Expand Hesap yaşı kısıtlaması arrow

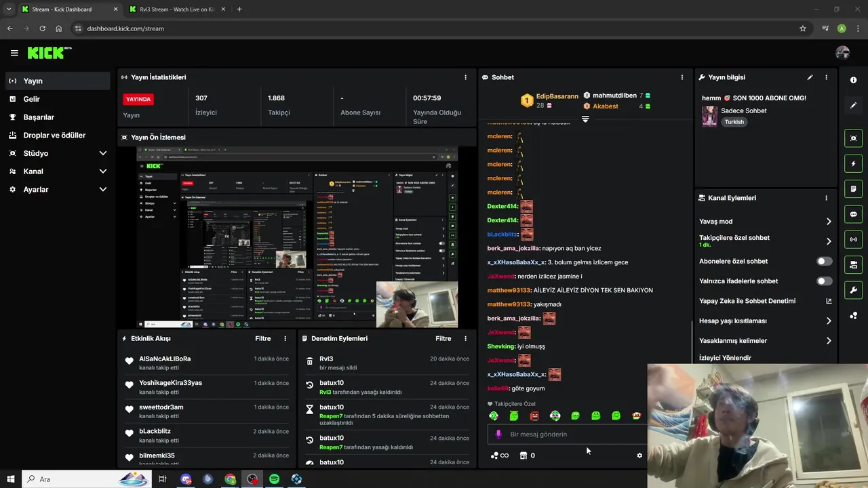click(829, 321)
